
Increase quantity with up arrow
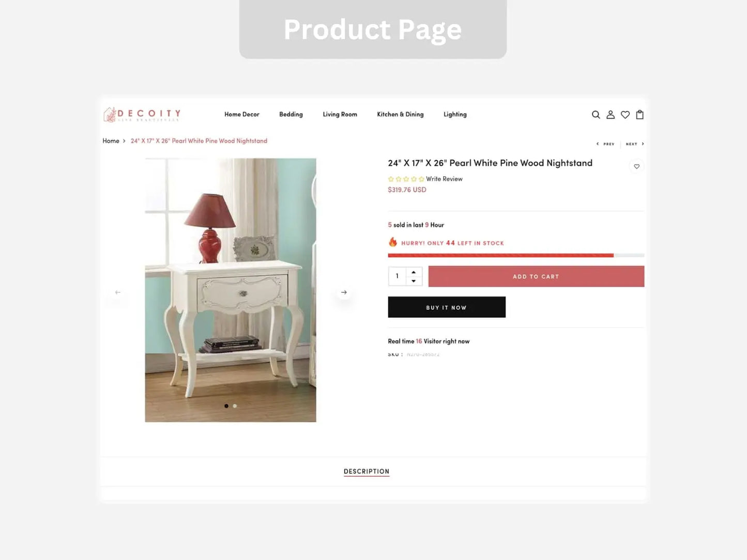pyautogui.click(x=414, y=272)
